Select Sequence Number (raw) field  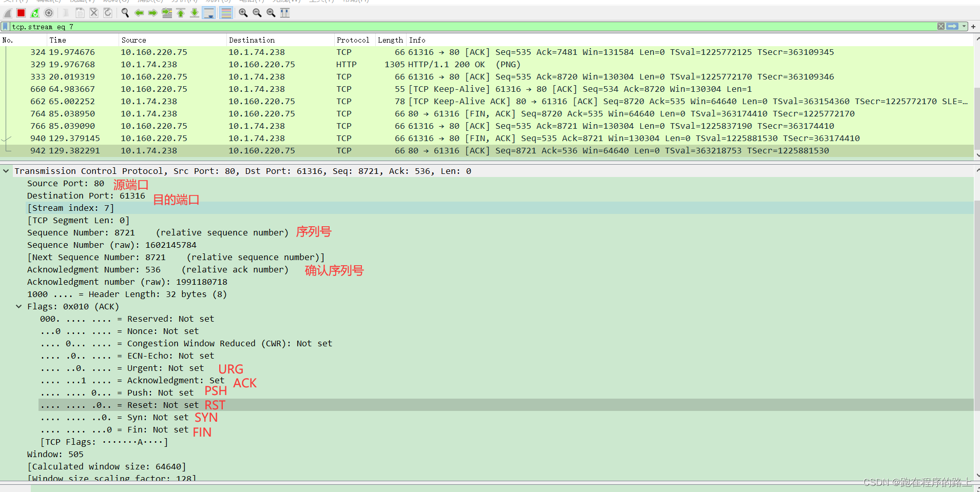(x=112, y=245)
